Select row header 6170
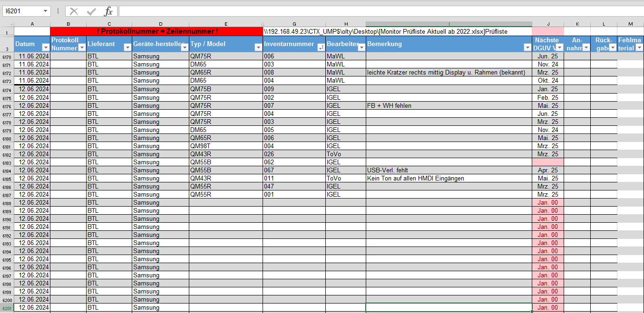This screenshot has width=644, height=313. click(x=7, y=57)
